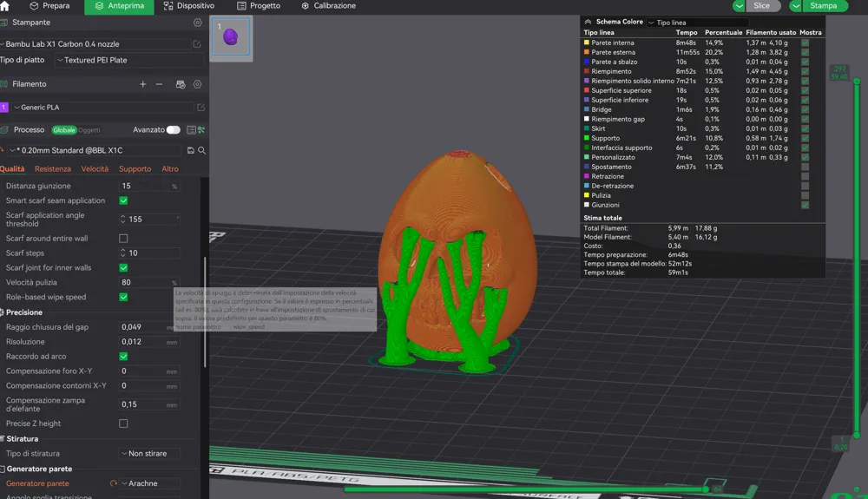
Task: Show Retrazione points in preview
Action: 805,176
